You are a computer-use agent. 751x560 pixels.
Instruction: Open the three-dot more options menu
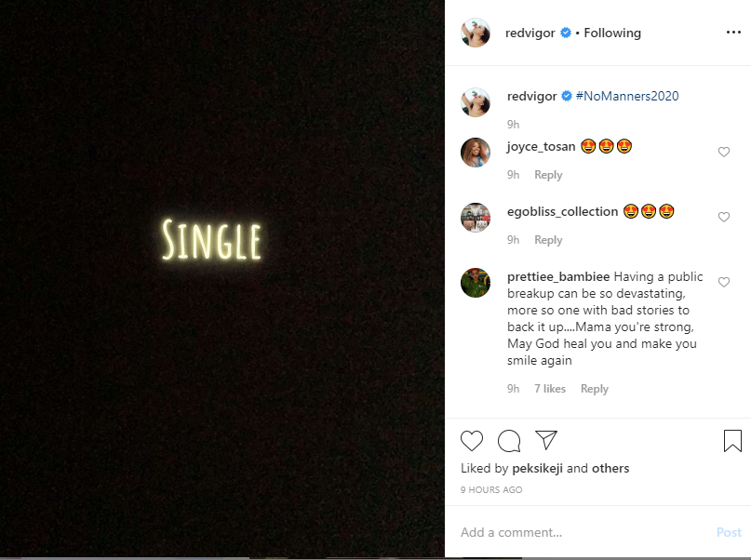(733, 33)
